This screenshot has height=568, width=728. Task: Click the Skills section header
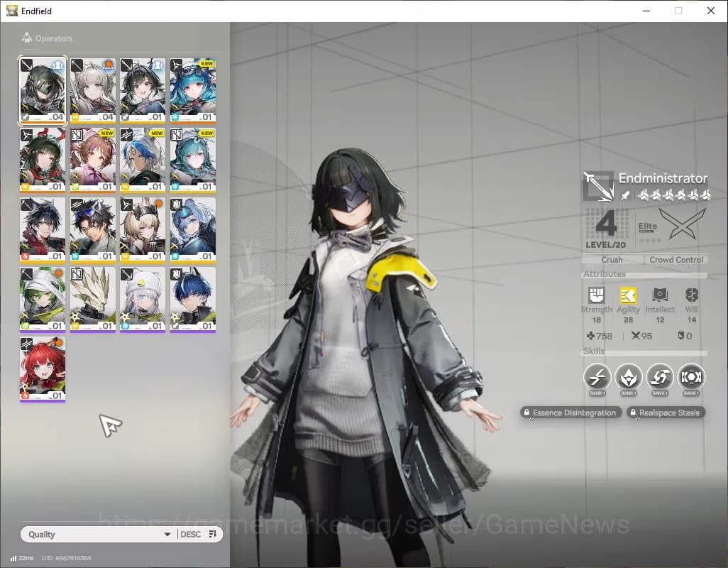(x=594, y=351)
